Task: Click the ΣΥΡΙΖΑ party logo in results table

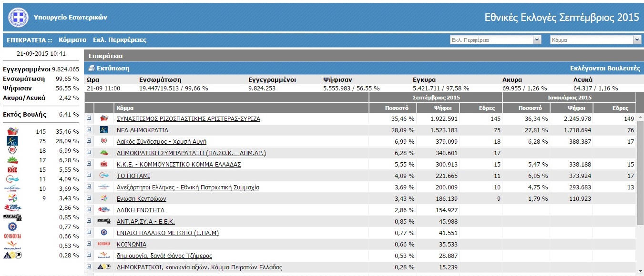Action: 104,118
